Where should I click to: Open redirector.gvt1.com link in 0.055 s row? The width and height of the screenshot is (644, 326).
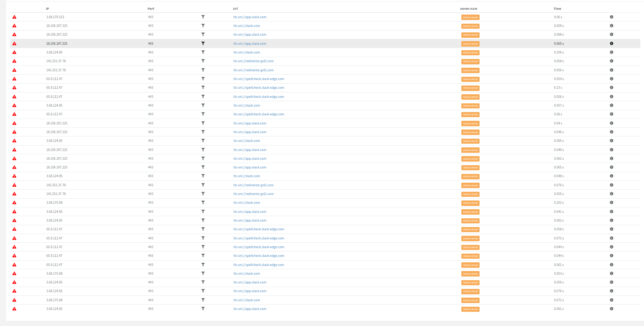point(253,194)
